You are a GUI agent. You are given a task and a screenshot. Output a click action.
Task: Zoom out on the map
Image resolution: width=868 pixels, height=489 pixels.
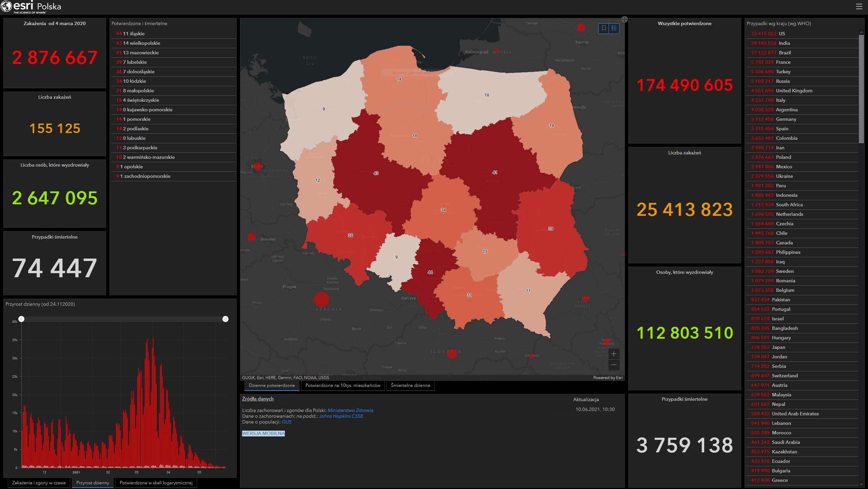click(x=614, y=365)
